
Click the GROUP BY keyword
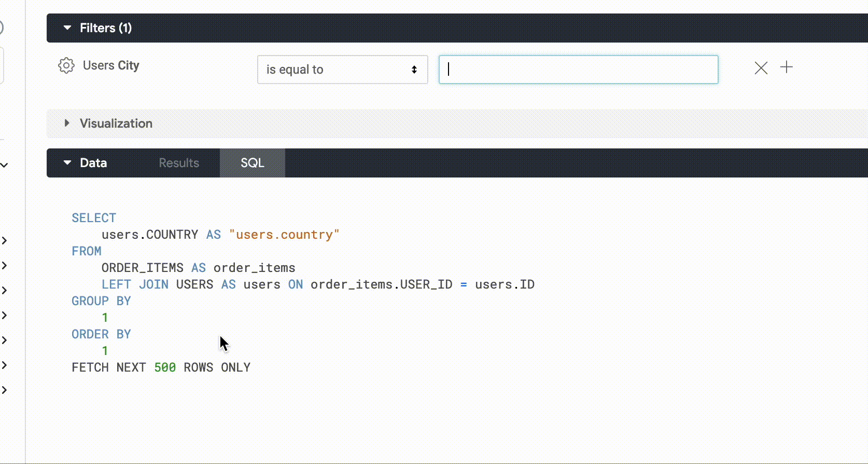[101, 301]
